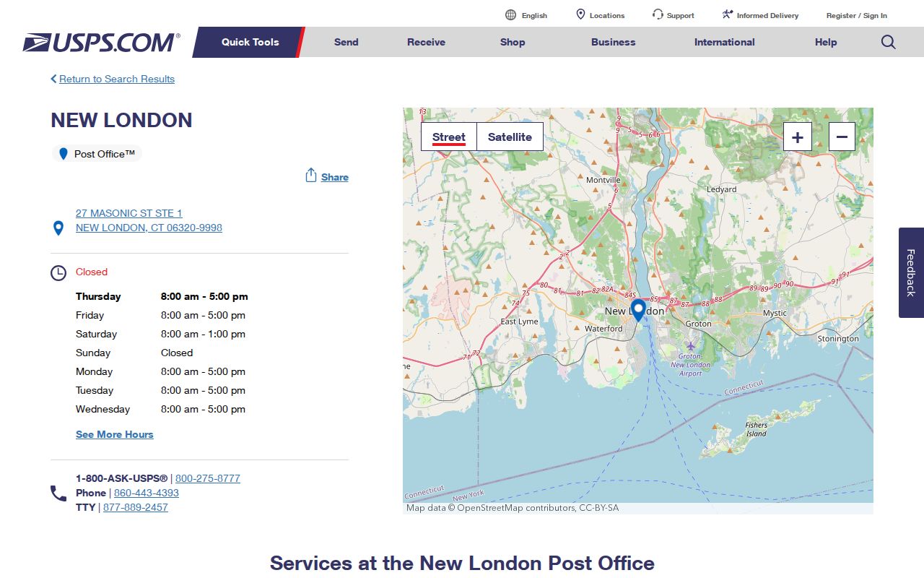Switch map to Street view
Screen dimensions: 924x578
pos(449,137)
